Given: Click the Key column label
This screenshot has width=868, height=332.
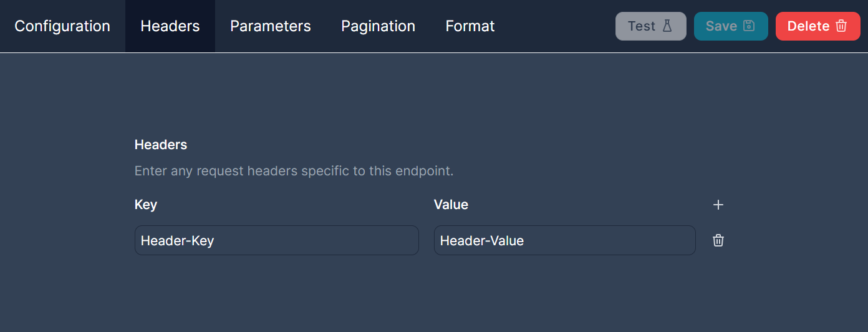Looking at the screenshot, I should [146, 205].
